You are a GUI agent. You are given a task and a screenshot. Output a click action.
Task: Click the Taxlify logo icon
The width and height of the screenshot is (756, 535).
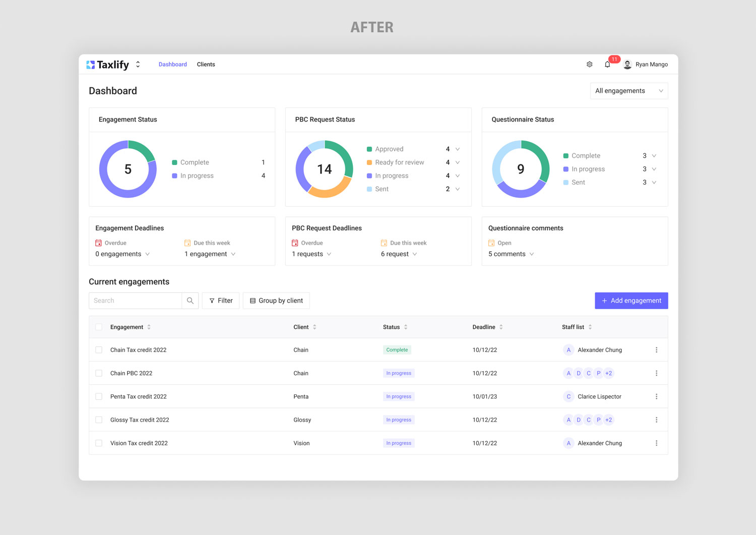tap(91, 65)
